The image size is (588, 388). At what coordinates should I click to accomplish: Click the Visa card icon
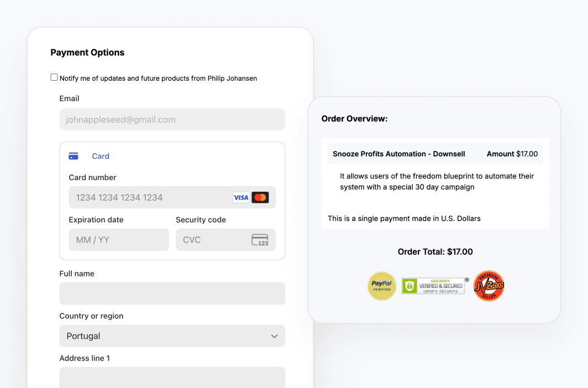click(x=241, y=197)
